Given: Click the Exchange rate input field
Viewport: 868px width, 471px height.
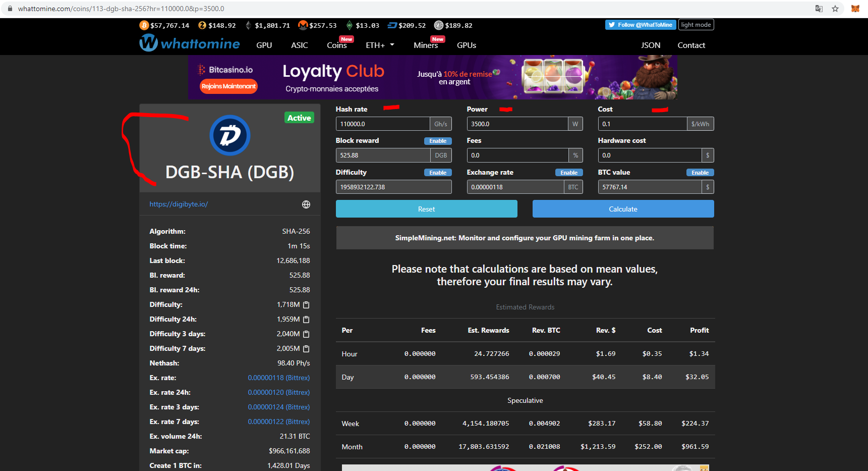Looking at the screenshot, I should tap(515, 187).
